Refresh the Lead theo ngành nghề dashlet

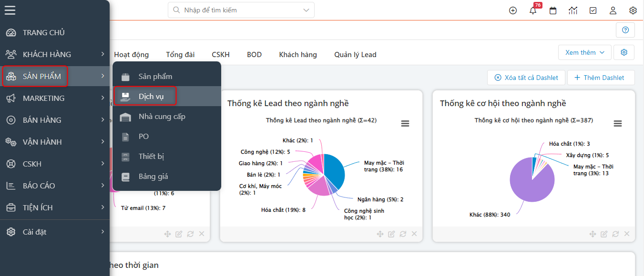[x=403, y=234]
